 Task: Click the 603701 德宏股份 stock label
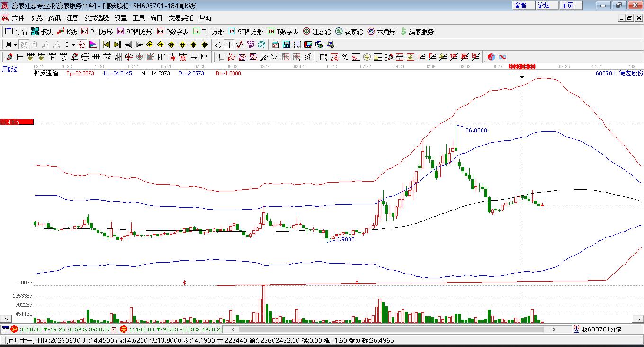click(619, 73)
